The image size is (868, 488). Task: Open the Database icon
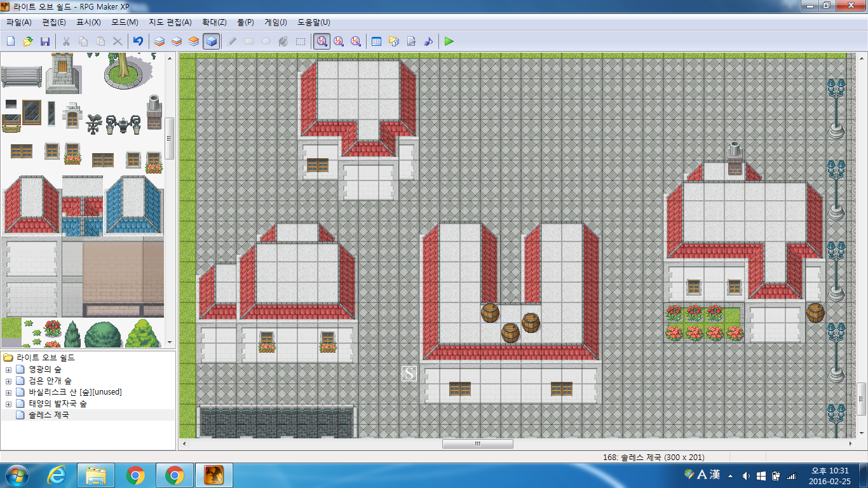(x=376, y=41)
